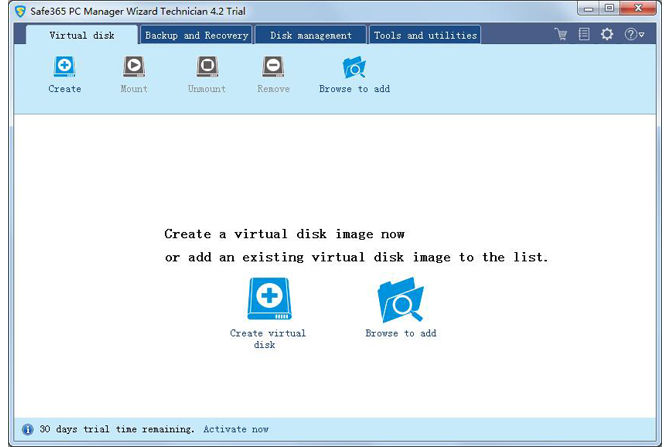Expand the help question mark dropdown
The height and width of the screenshot is (447, 670).
tap(634, 34)
